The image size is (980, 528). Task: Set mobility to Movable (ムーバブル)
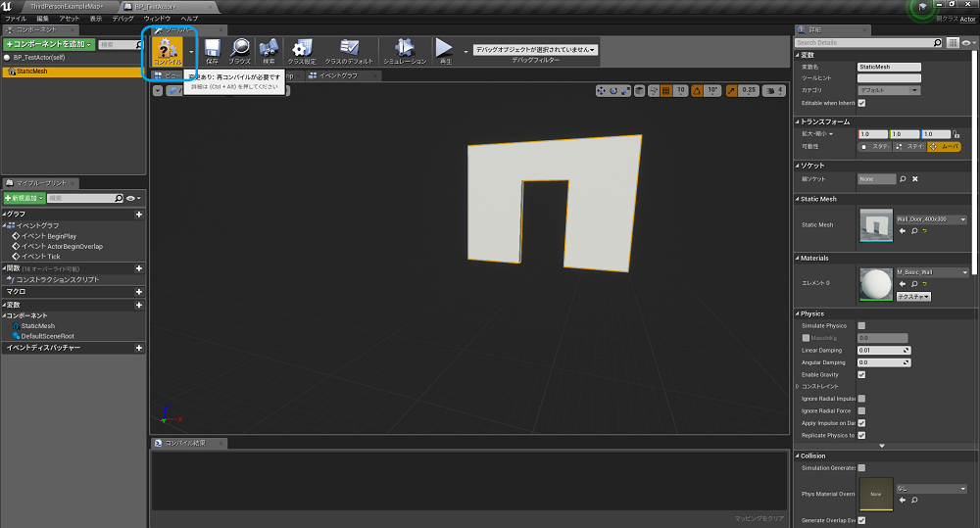945,146
